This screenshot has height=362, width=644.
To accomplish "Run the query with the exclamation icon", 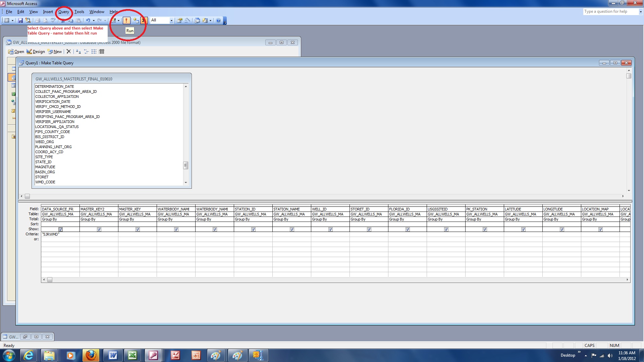I will pos(126,20).
